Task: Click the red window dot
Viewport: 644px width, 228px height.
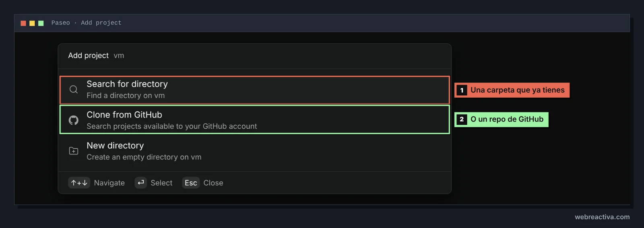Action: [23, 23]
